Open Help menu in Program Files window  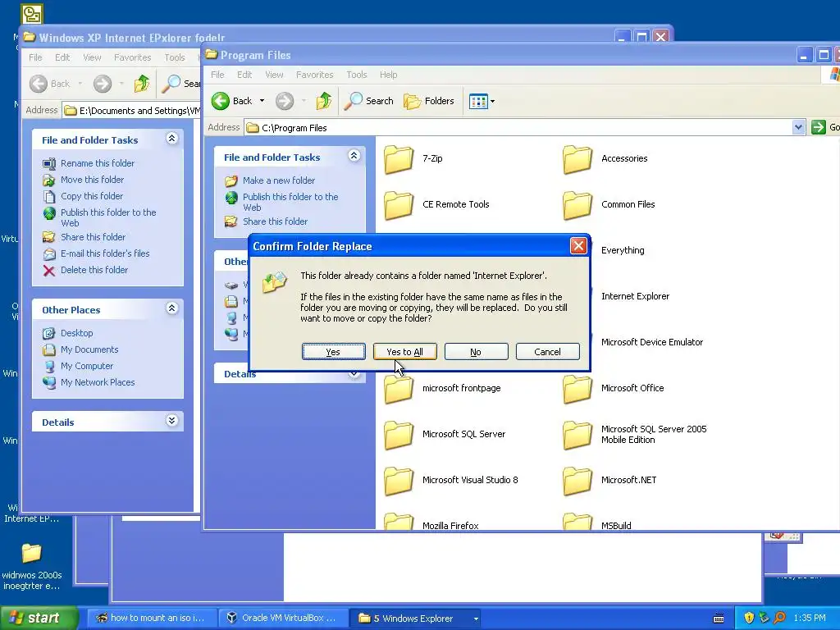click(x=388, y=75)
